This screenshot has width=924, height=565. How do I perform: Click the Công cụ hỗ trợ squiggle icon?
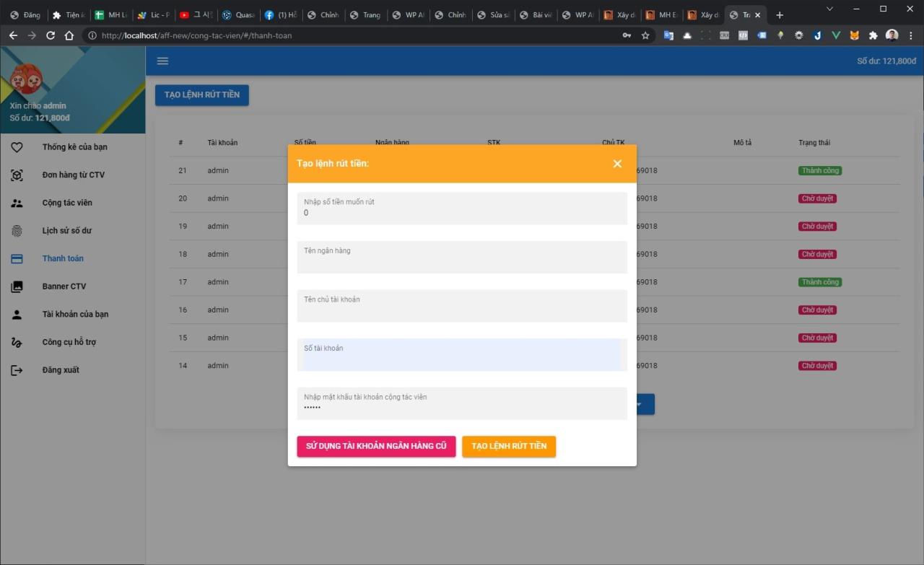[17, 341]
